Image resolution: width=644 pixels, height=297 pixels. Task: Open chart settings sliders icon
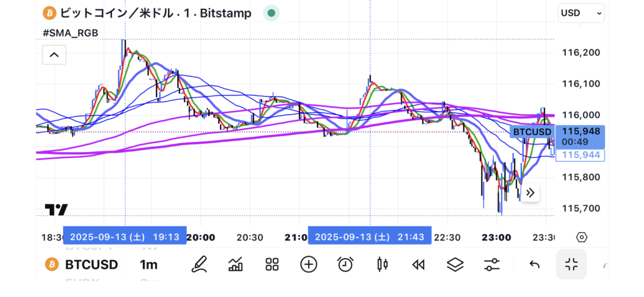(x=492, y=264)
